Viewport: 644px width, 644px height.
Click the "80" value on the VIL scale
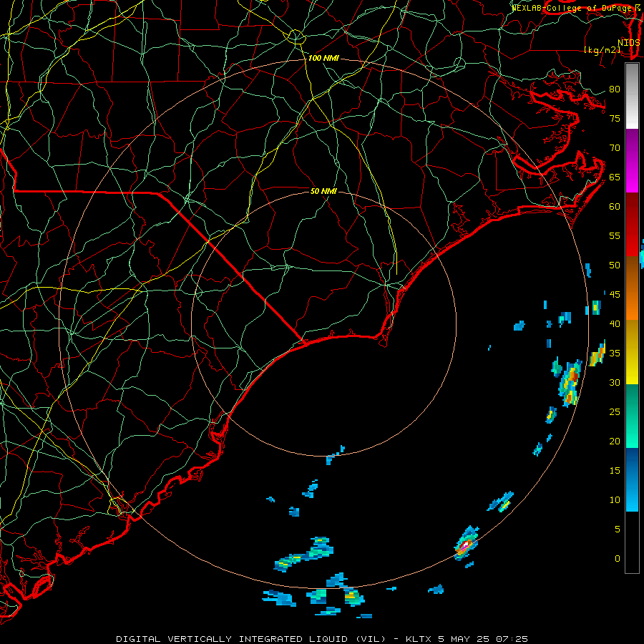coord(615,89)
